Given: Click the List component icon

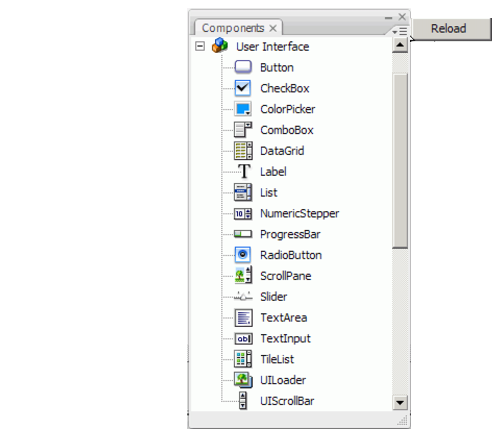Looking at the screenshot, I should 243,192.
